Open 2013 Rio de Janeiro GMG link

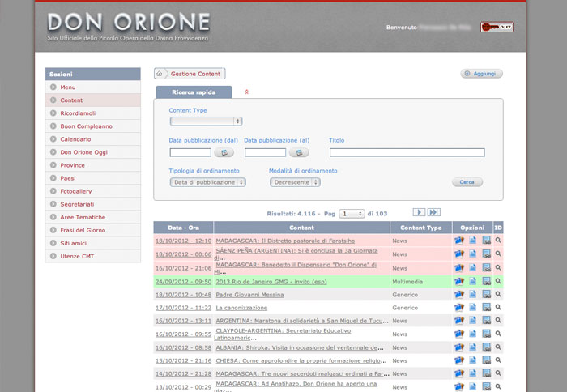point(271,282)
